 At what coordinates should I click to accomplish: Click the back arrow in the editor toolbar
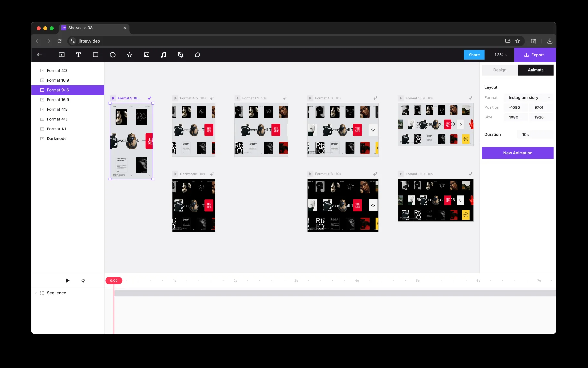(x=40, y=55)
